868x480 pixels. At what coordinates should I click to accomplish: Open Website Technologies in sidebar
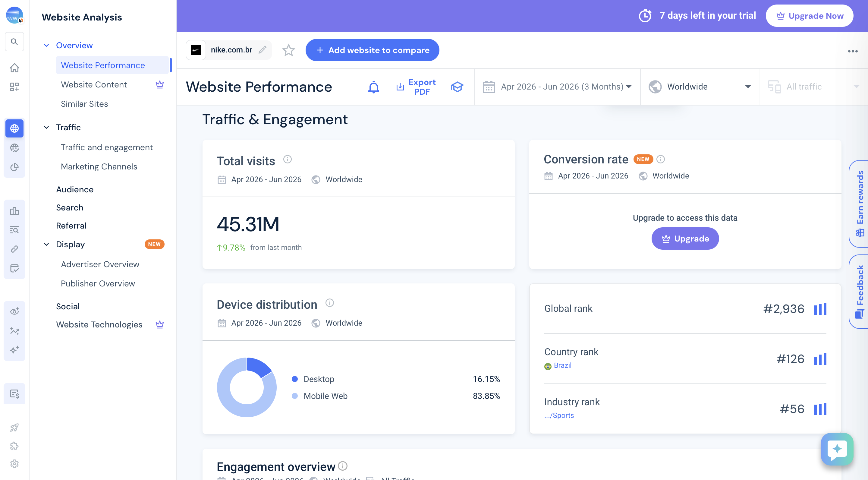[99, 325]
